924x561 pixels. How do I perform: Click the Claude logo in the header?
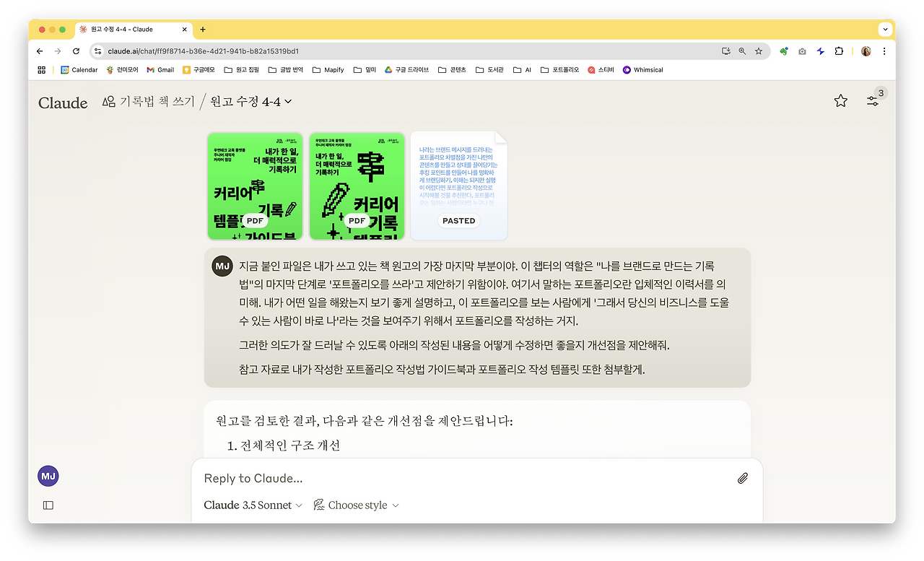63,103
